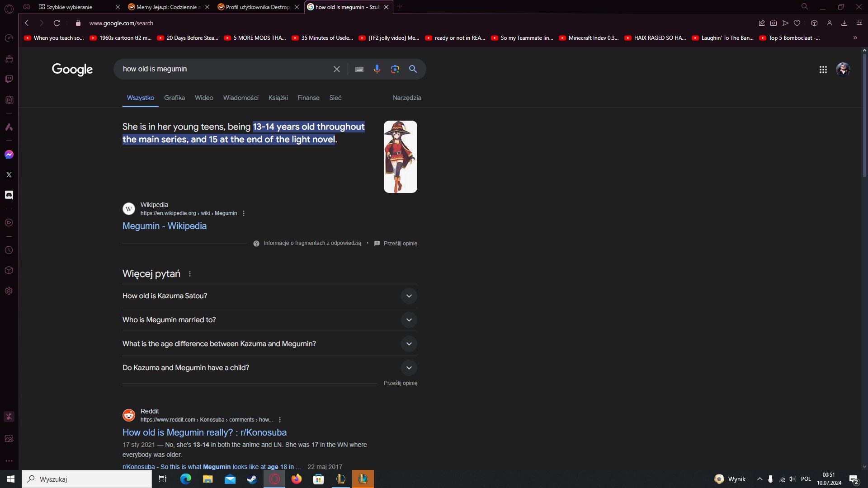Switch to Finanse search tab
868x488 pixels.
point(309,98)
